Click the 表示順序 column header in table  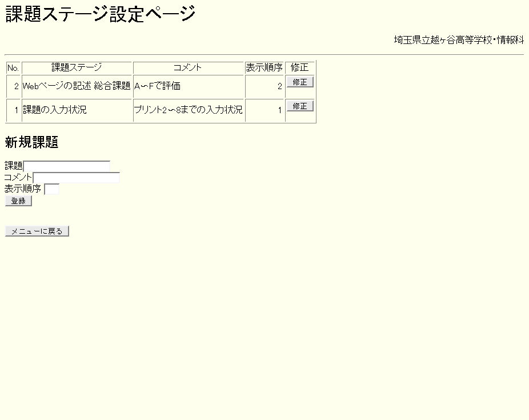click(264, 68)
